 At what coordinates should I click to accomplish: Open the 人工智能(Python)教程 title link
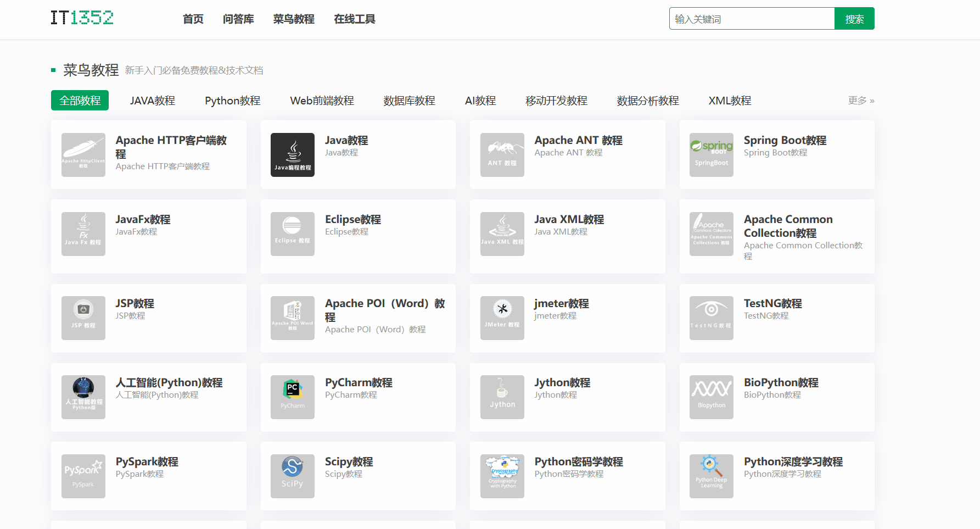pos(169,382)
